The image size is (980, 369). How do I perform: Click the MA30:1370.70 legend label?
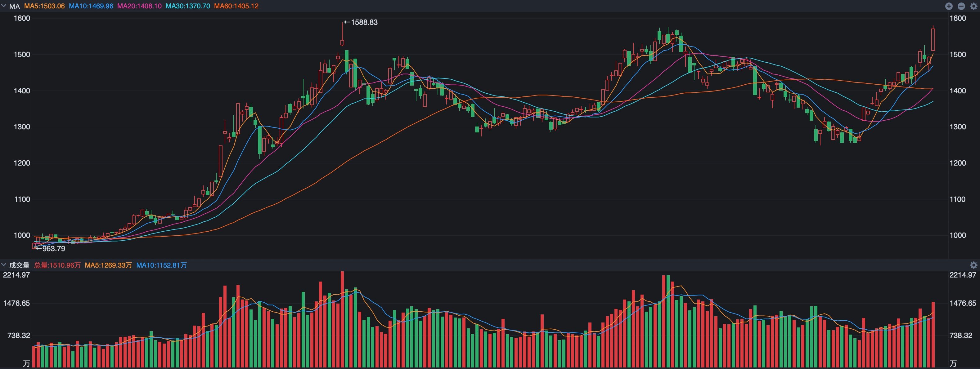[187, 6]
